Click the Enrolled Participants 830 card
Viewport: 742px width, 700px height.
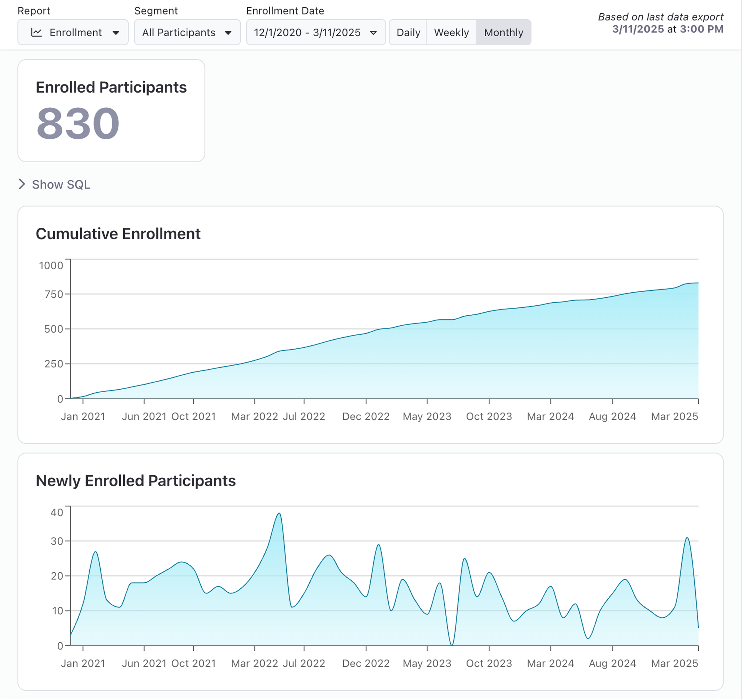coord(111,110)
